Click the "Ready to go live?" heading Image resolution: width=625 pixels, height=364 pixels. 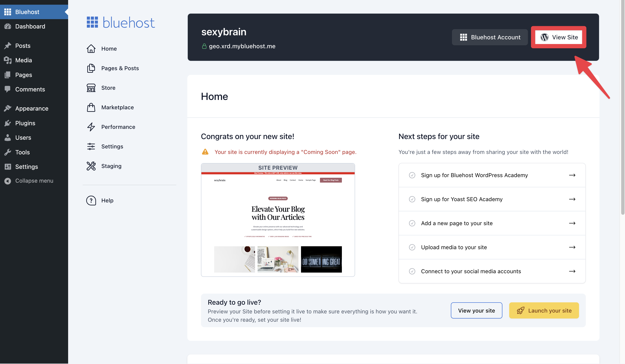234,302
